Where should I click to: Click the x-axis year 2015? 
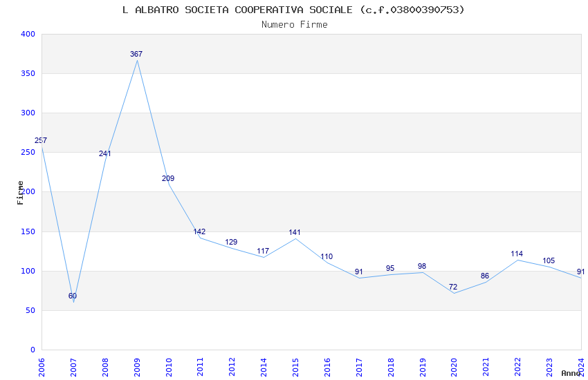pyautogui.click(x=295, y=367)
